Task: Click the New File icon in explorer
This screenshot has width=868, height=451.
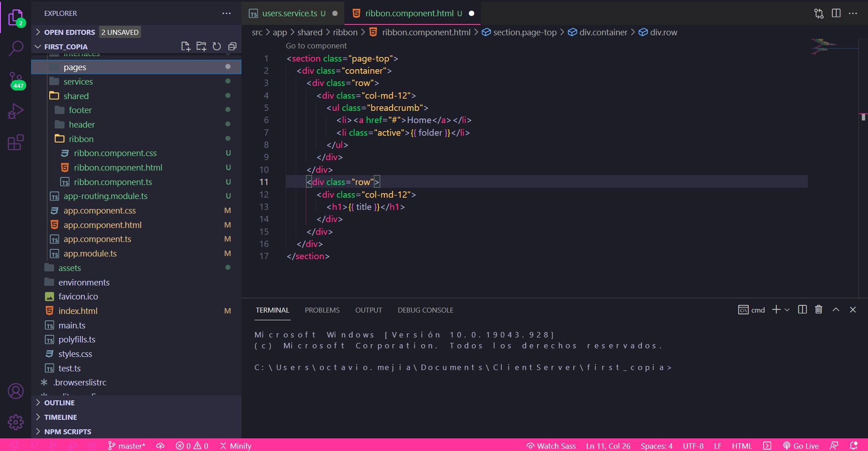Action: pos(185,47)
